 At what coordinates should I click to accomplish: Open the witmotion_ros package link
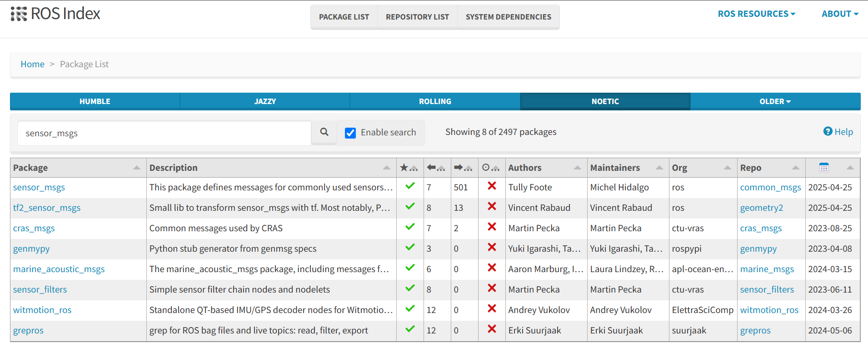coord(42,310)
